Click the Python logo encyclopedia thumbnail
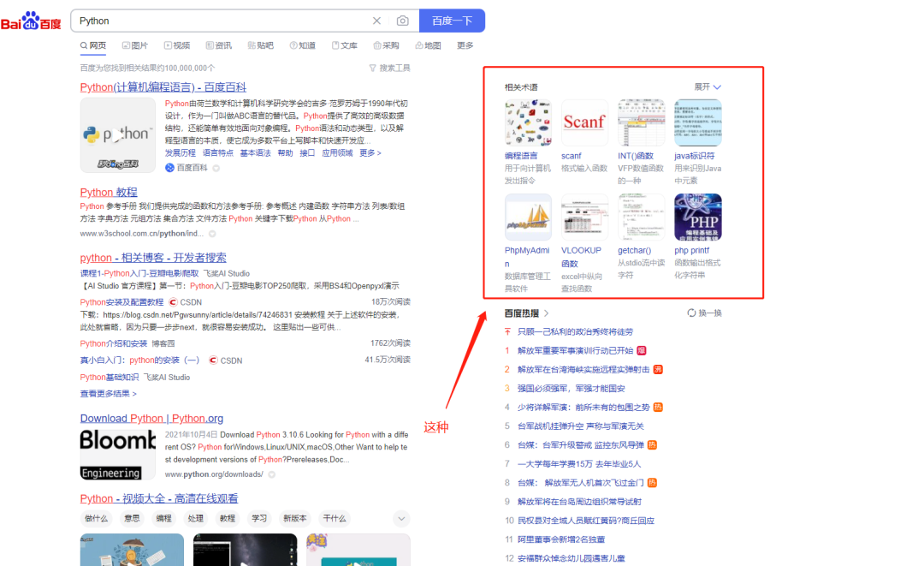Image resolution: width=924 pixels, height=566 pixels. click(x=118, y=135)
